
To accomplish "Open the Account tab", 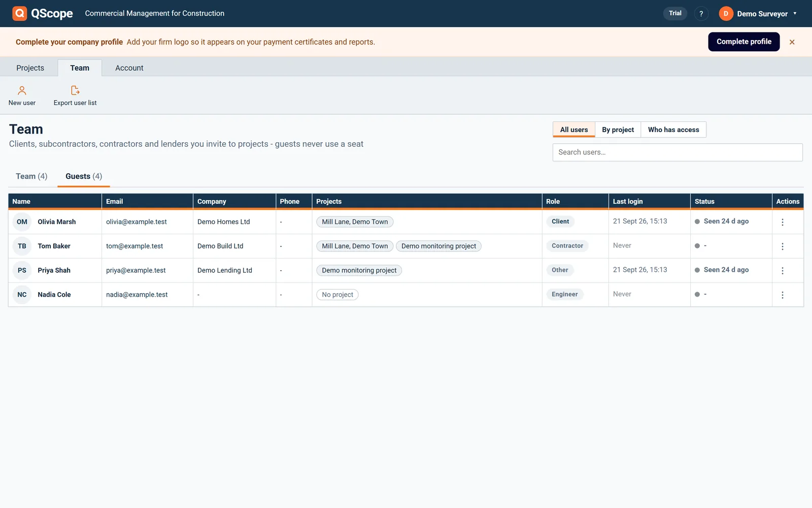I will [x=129, y=68].
